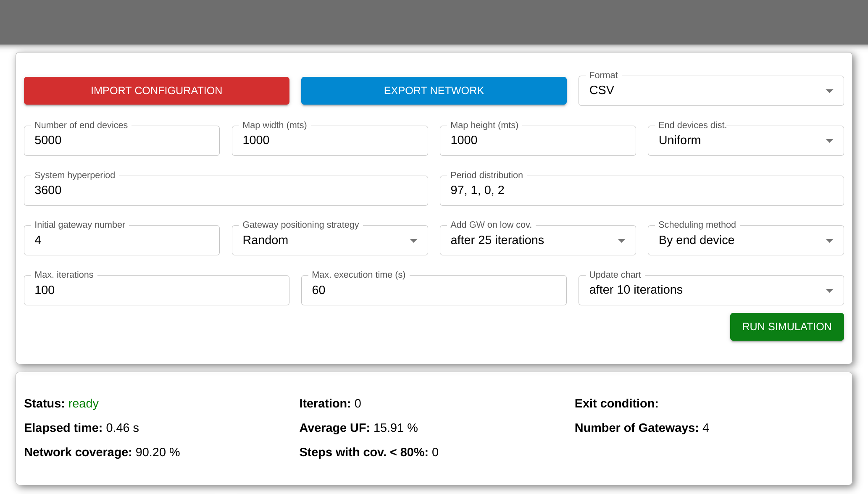Click the Max. iterations input

[x=156, y=290]
